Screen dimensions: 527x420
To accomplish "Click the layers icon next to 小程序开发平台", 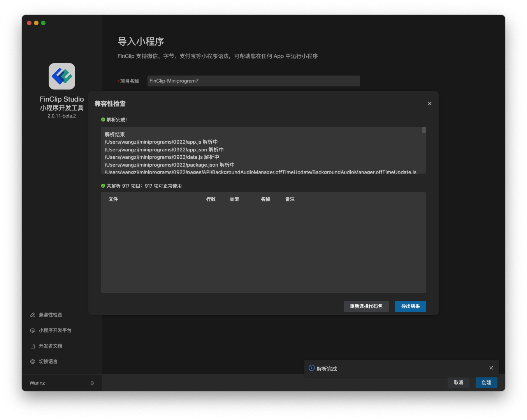I will click(x=33, y=330).
